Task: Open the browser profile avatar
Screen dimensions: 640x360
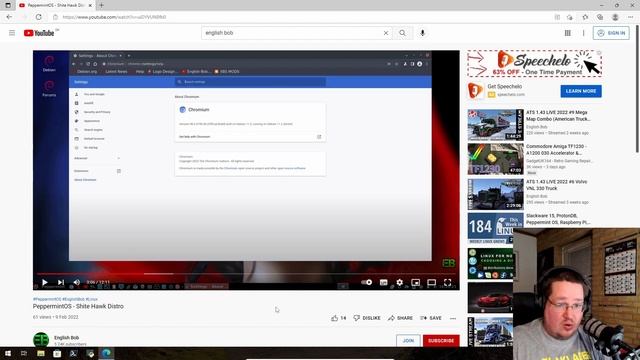Action: pyautogui.click(x=615, y=17)
